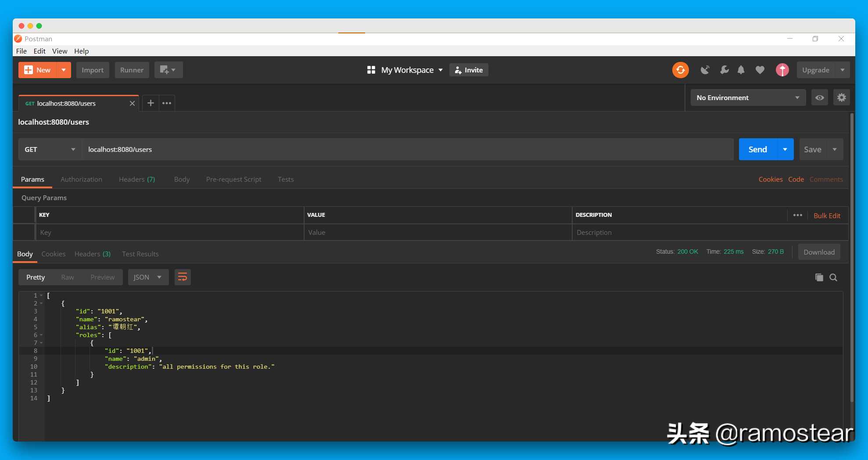Collapse JSON array at line 1
Image resolution: width=868 pixels, height=460 pixels.
(x=41, y=295)
